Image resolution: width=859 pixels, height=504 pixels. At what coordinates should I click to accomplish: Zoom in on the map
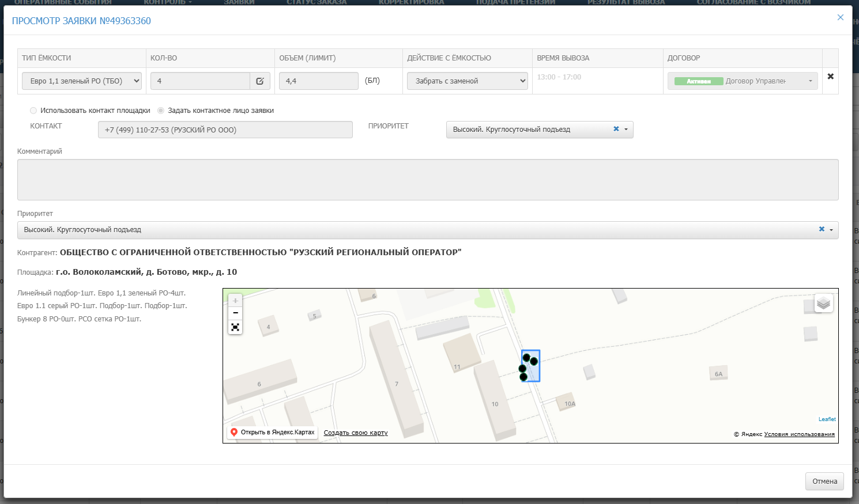pyautogui.click(x=235, y=301)
